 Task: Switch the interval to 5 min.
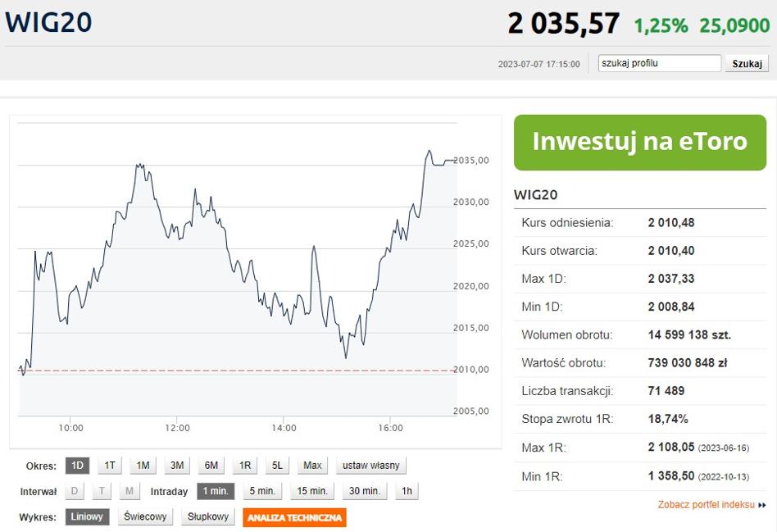(x=262, y=491)
